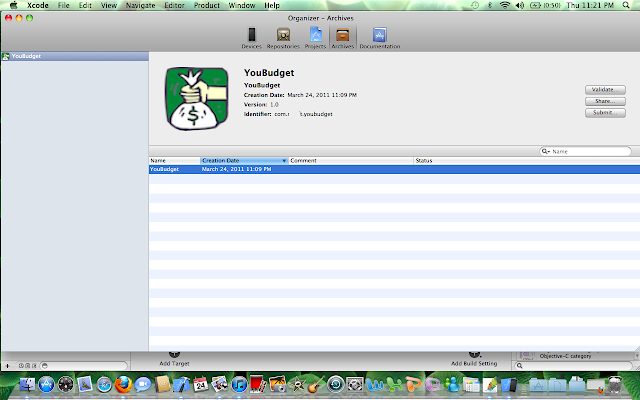Click the Time Machine menu bar icon
The height and width of the screenshot is (400, 640).
(x=475, y=5)
